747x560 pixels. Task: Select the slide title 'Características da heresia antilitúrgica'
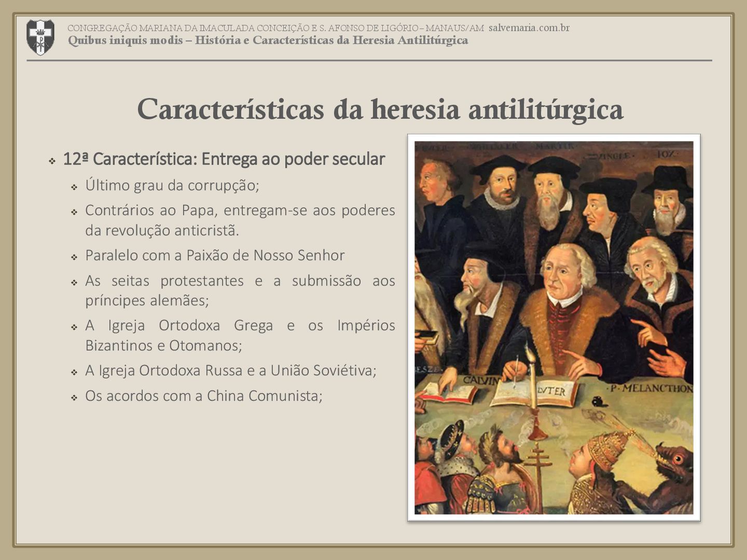(380, 109)
